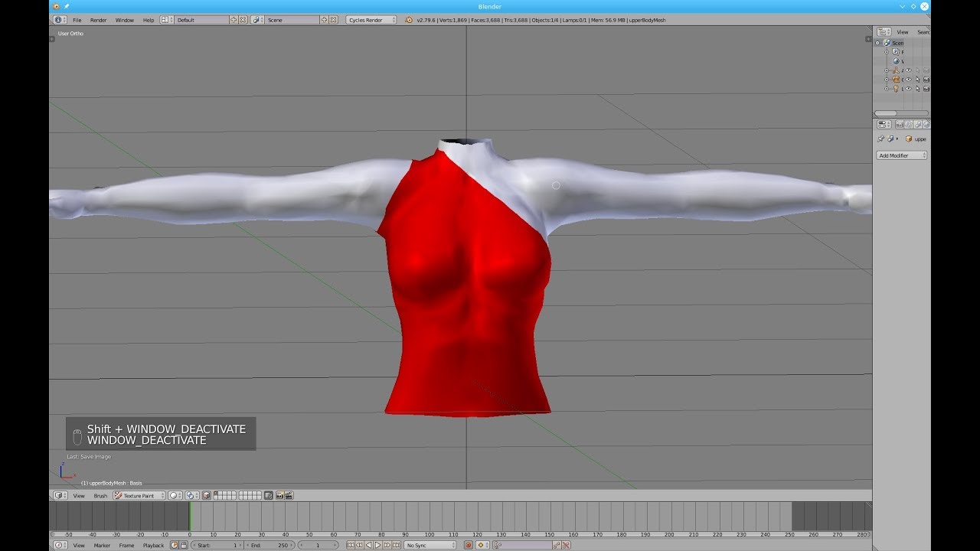
Task: Delete the current scene with X icon
Action: click(334, 20)
